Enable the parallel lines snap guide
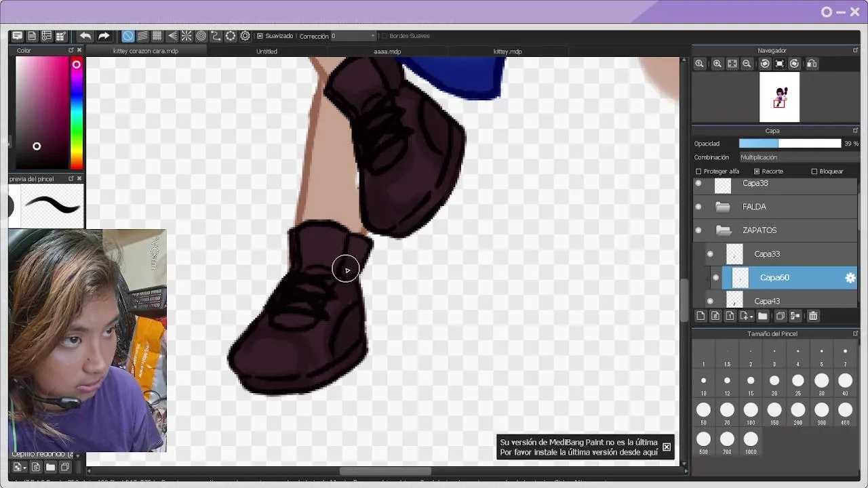 pos(142,36)
